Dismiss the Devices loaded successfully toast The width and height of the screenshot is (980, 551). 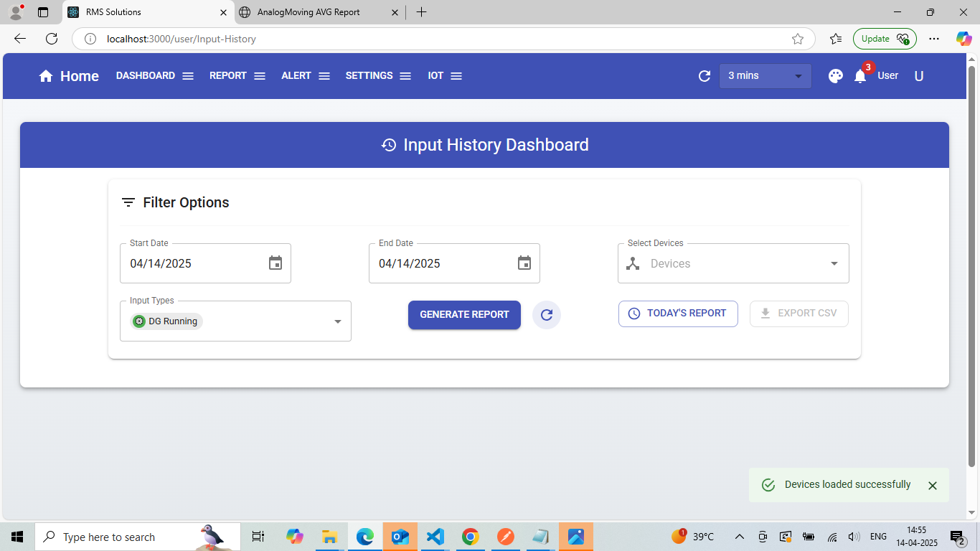(x=933, y=486)
